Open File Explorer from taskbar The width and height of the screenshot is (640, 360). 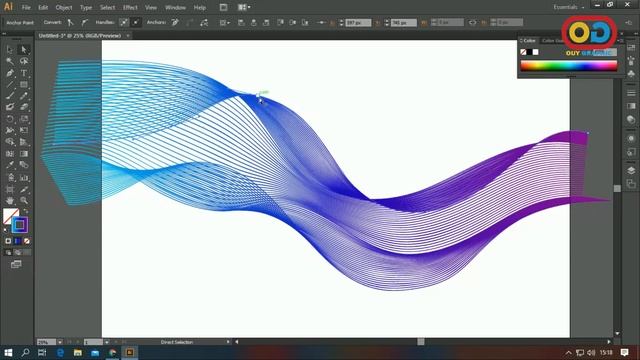pos(78,353)
